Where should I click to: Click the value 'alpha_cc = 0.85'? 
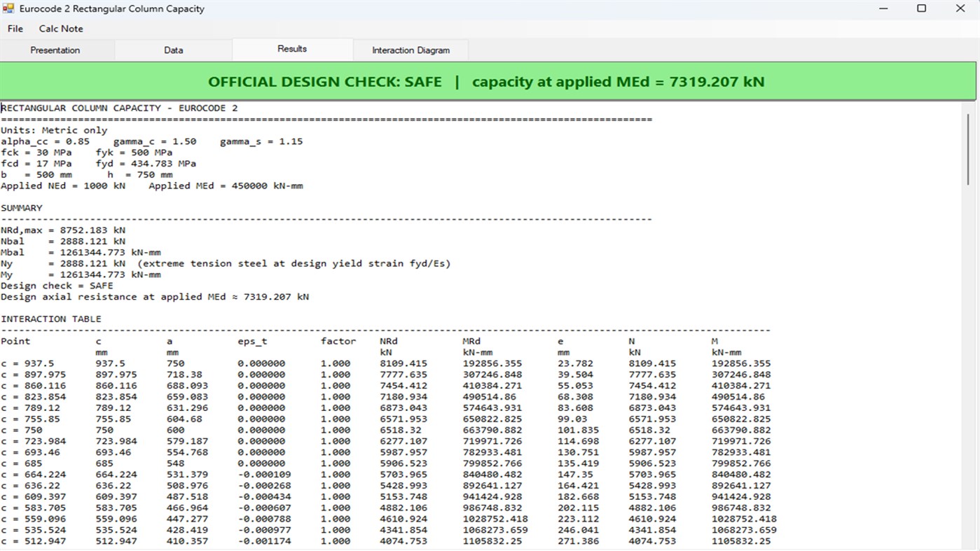(45, 141)
